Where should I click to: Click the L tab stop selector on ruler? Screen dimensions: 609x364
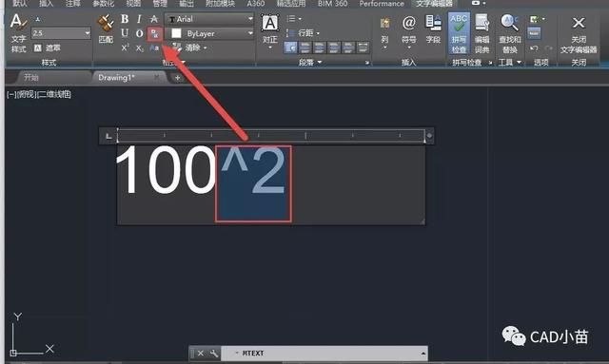click(x=108, y=136)
